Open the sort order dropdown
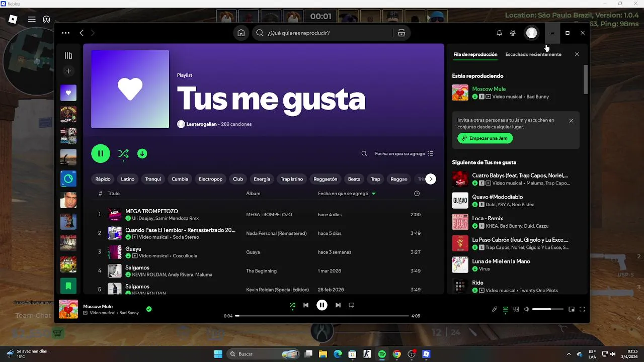The width and height of the screenshot is (644, 362). pos(404,154)
